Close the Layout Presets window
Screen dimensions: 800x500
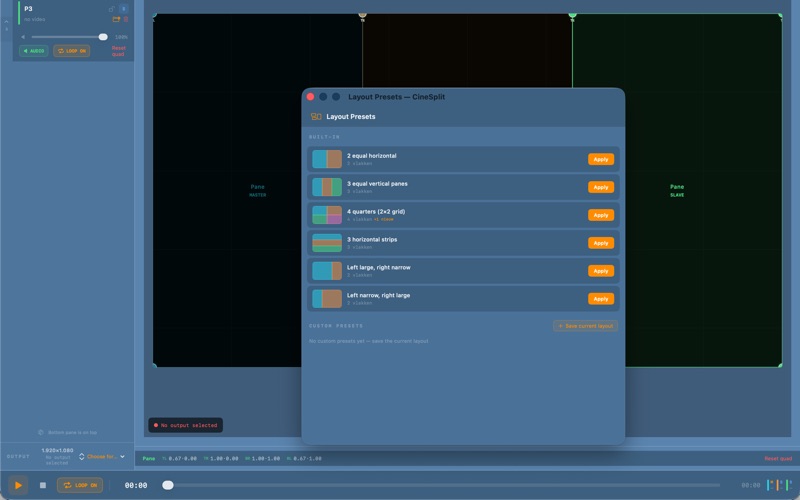click(310, 97)
